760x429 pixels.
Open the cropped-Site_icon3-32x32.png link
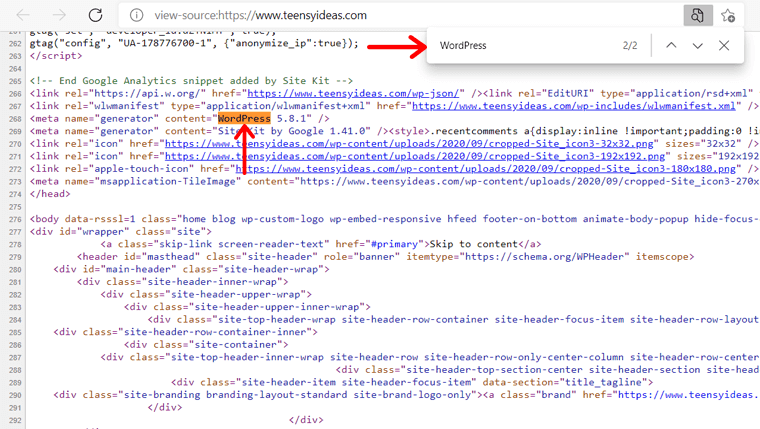click(x=409, y=143)
